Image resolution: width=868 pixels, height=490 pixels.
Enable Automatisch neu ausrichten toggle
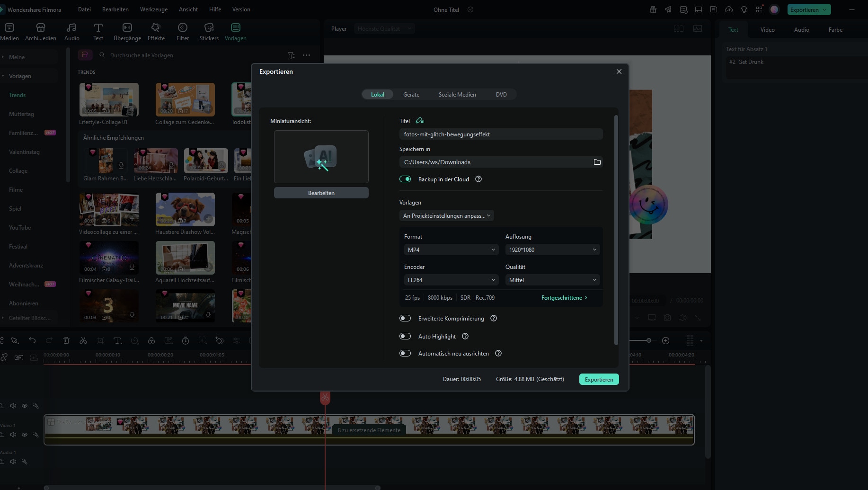[405, 353]
